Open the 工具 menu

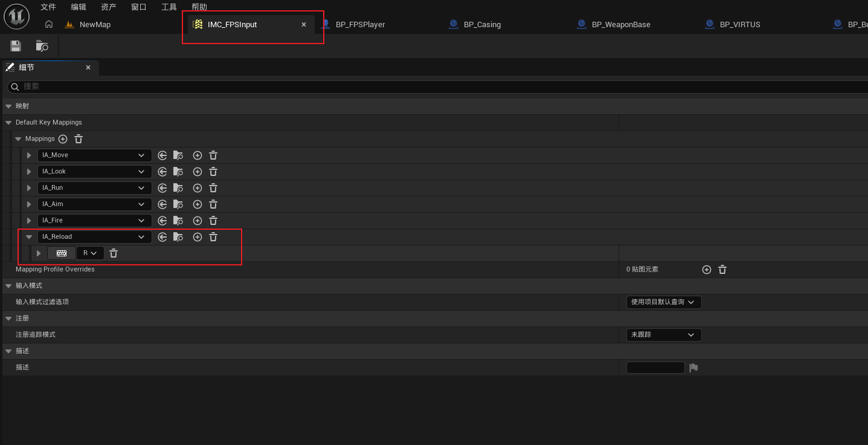point(169,7)
